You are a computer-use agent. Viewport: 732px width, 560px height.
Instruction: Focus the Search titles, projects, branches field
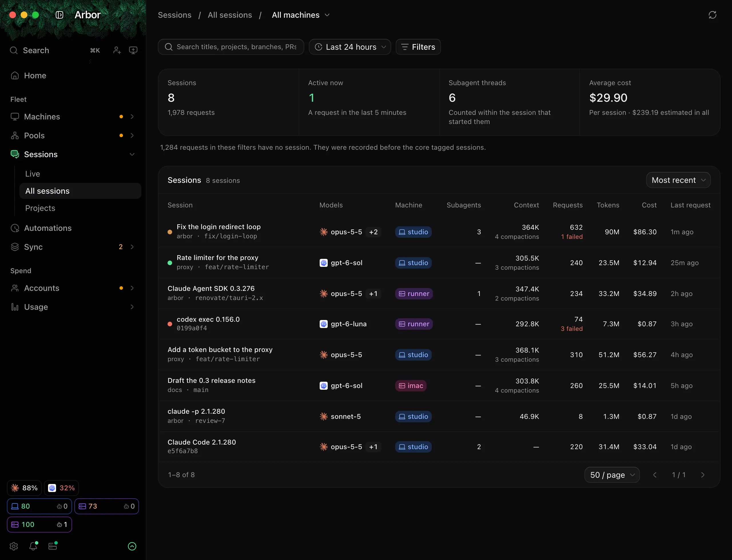pyautogui.click(x=231, y=47)
